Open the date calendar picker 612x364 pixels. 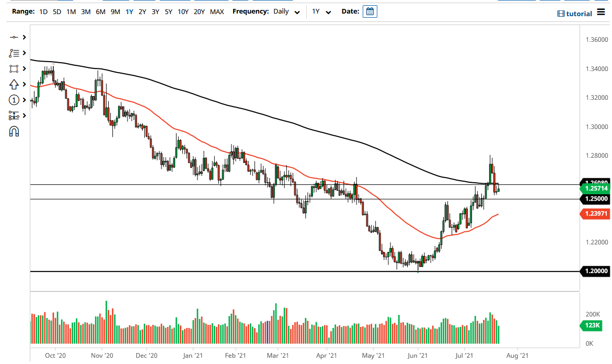point(370,10)
